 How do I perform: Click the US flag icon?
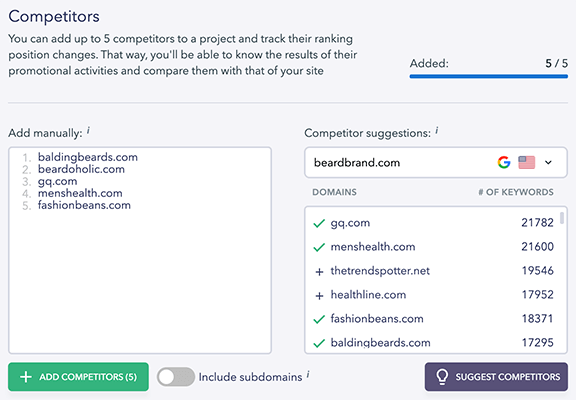[x=526, y=162]
